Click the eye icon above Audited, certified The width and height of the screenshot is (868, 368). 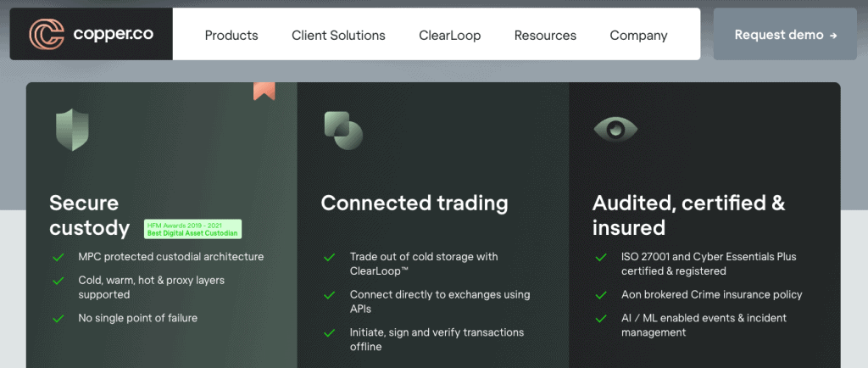(x=615, y=130)
